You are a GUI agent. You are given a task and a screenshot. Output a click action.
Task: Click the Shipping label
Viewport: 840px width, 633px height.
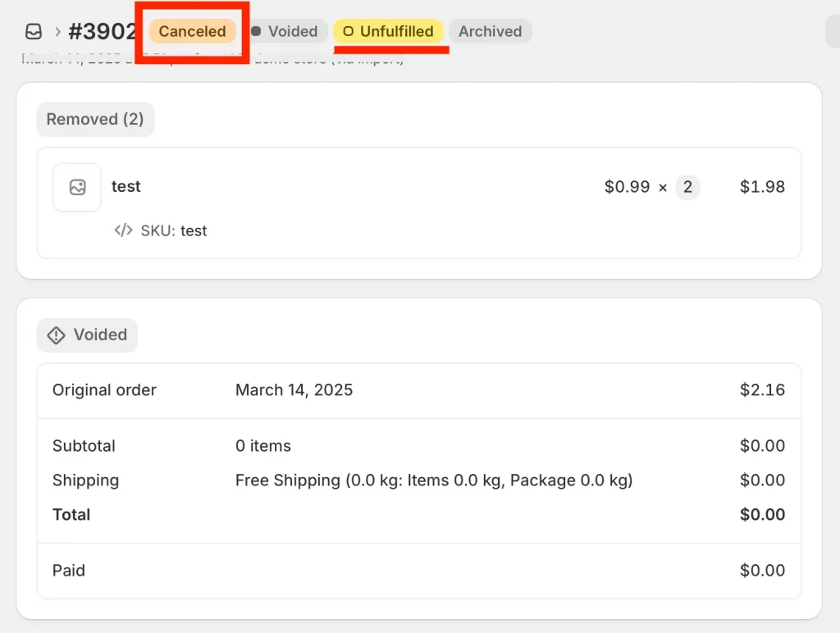point(85,480)
